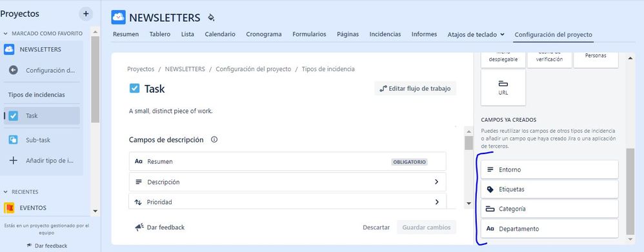Click the Menú desplegable field type card
The image size is (644, 252).
[503, 60]
